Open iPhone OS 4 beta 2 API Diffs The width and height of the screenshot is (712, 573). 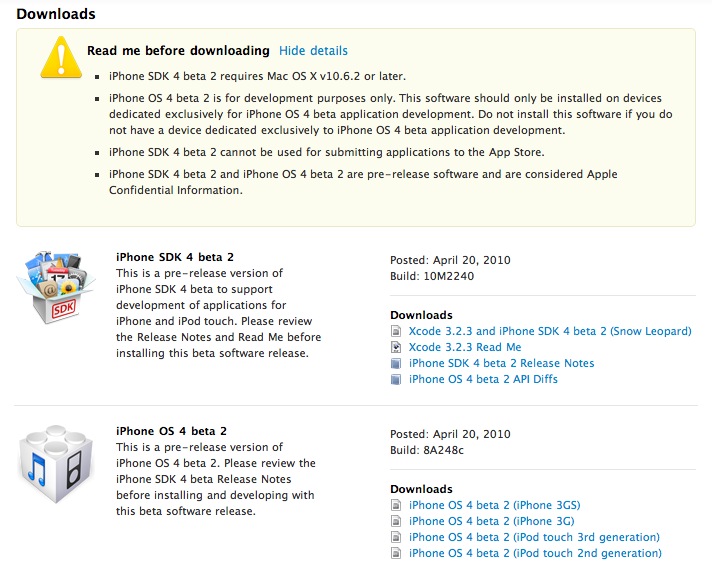click(483, 379)
